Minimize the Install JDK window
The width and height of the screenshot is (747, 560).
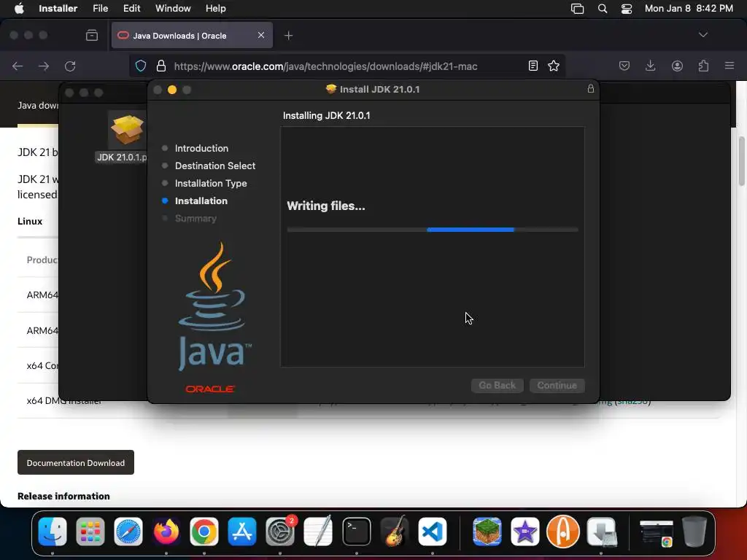(x=172, y=90)
